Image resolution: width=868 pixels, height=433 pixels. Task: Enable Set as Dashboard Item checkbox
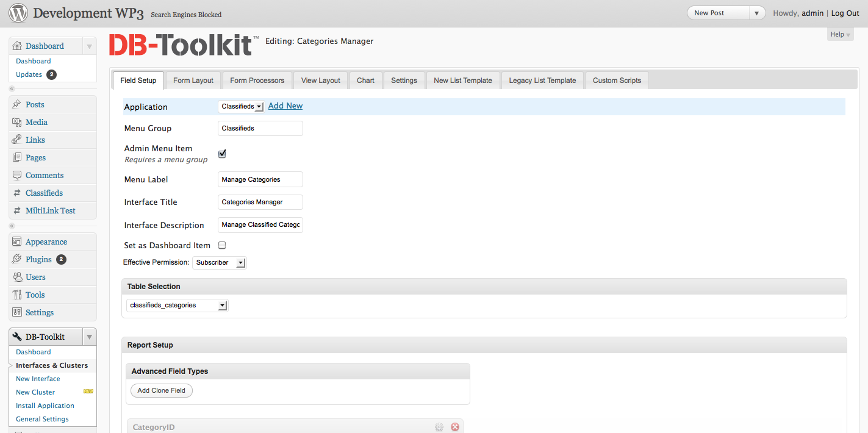[222, 245]
